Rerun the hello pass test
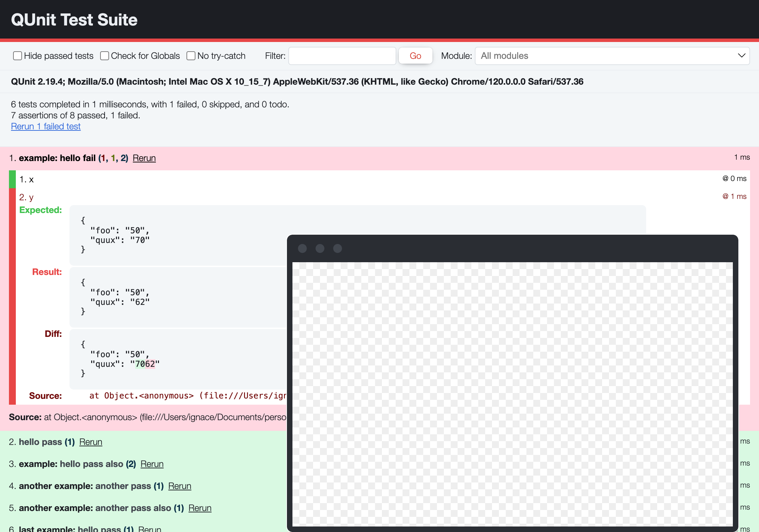Screen dimensions: 759x532 coord(91,442)
